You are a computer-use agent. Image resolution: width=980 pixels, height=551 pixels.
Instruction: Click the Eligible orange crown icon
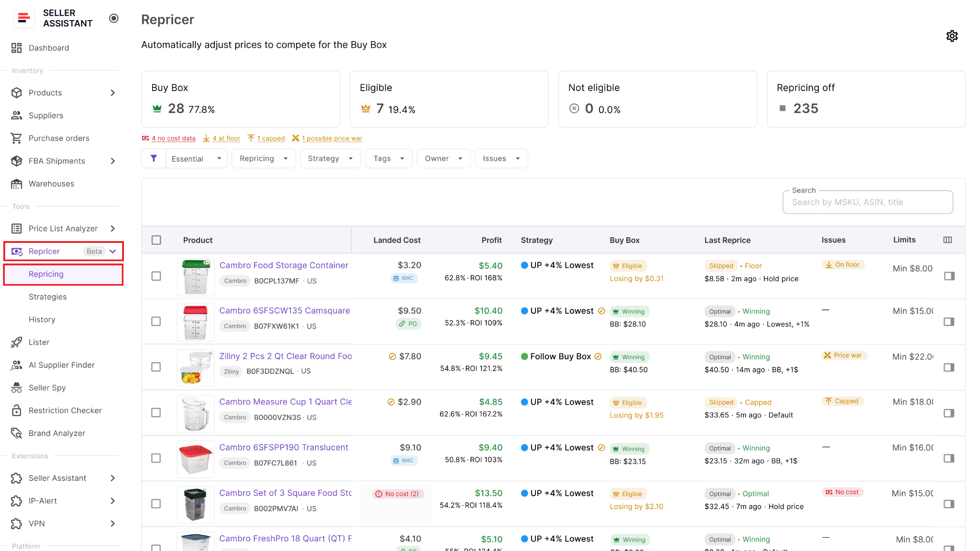coord(366,109)
